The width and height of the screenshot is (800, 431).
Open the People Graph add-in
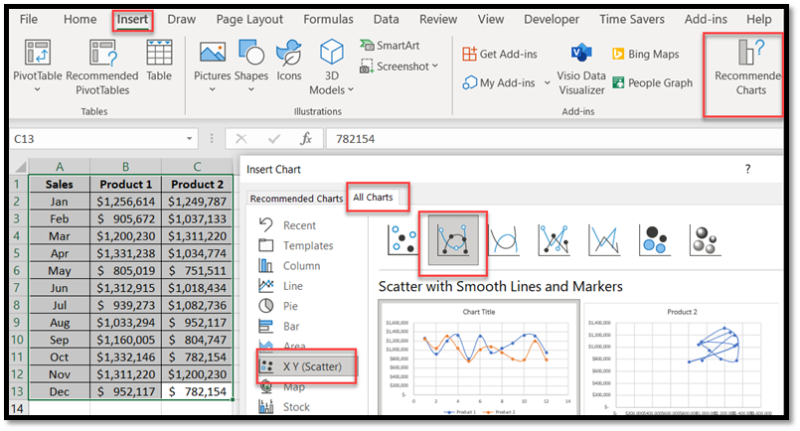tap(653, 83)
